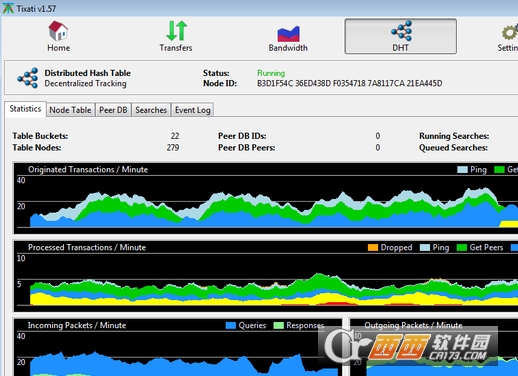The height and width of the screenshot is (376, 518).
Task: Click the Table Buckets label
Action: [x=40, y=136]
